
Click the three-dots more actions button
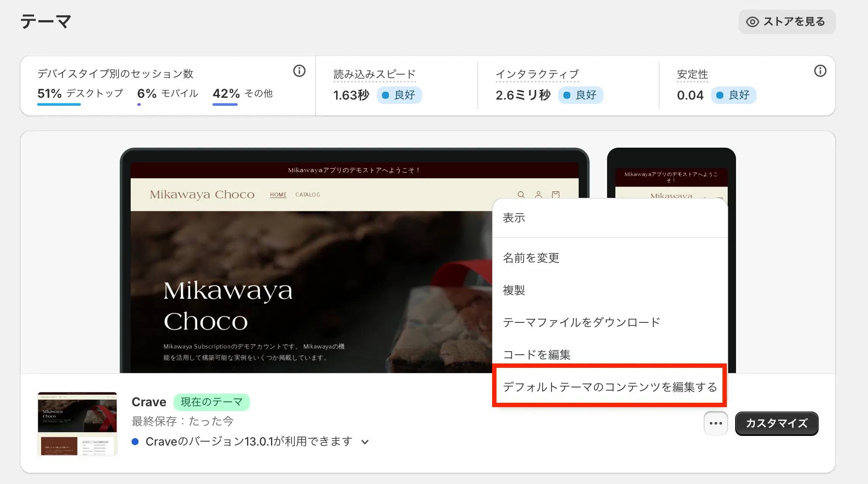[x=715, y=423]
